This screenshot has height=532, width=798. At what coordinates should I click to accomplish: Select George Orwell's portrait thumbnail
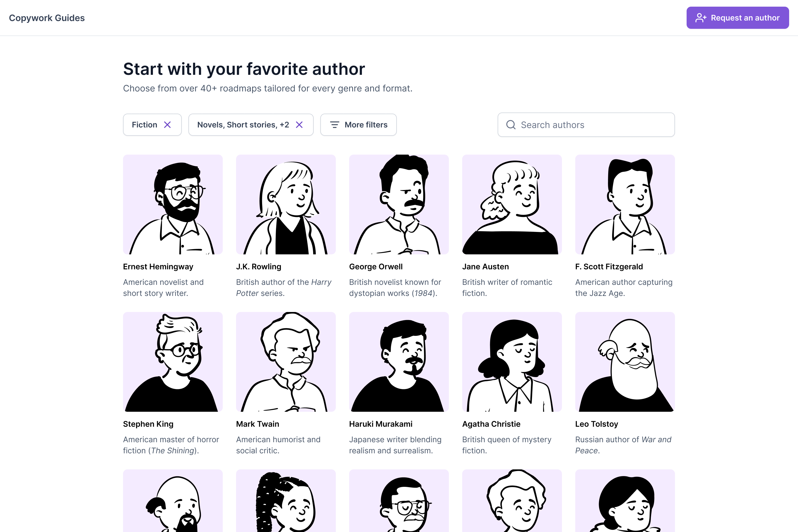[x=399, y=204]
